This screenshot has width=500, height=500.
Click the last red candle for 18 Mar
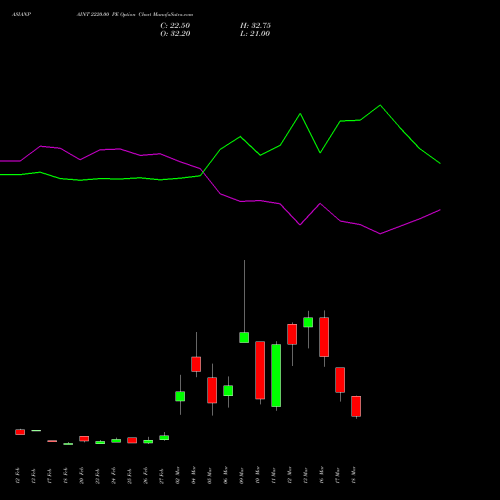pos(356,406)
